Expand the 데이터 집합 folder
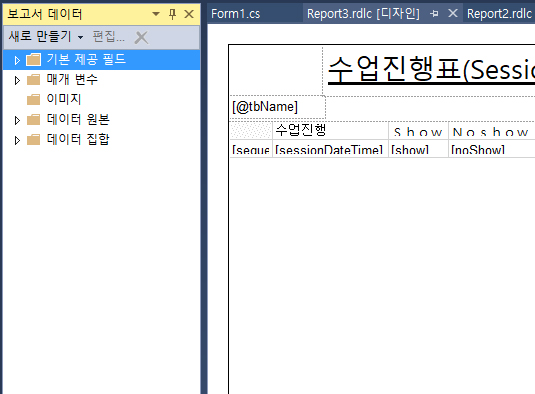The height and width of the screenshot is (394, 535). [x=17, y=140]
